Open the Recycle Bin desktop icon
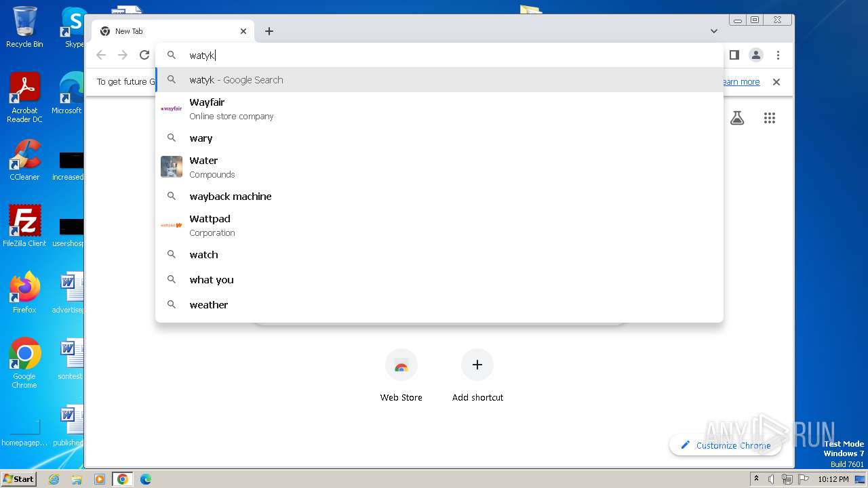Image resolution: width=868 pixels, height=488 pixels. tap(24, 27)
